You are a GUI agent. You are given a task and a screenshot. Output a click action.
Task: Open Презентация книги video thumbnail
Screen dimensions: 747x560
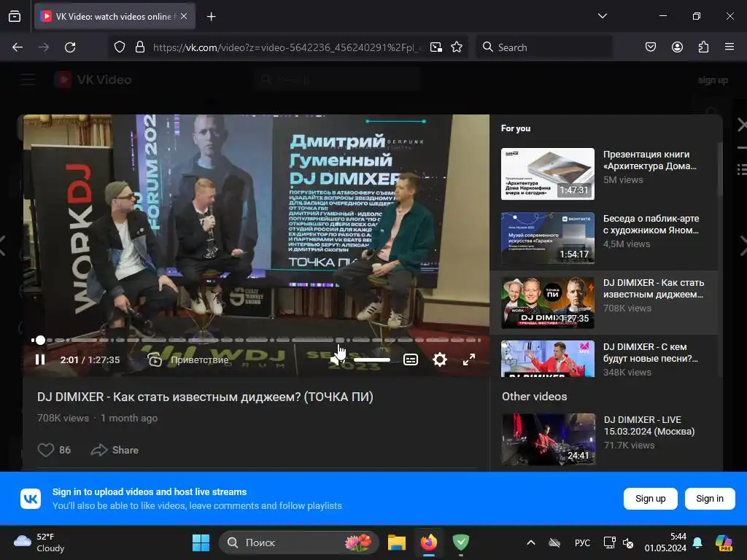(x=548, y=174)
